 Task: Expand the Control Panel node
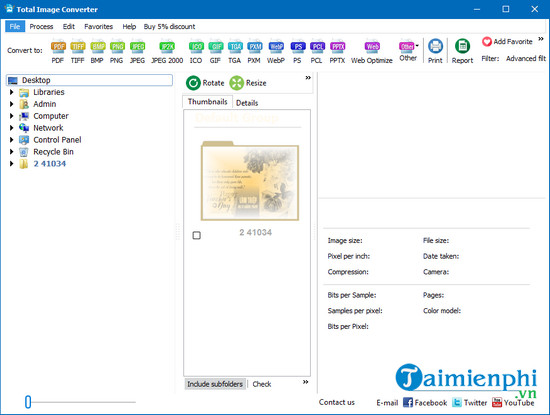pyautogui.click(x=12, y=140)
